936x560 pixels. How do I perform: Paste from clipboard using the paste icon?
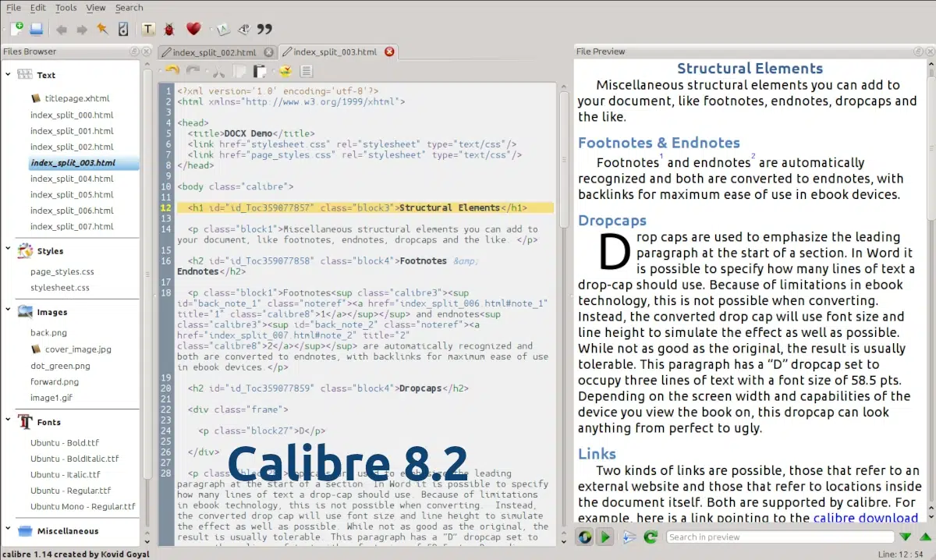pyautogui.click(x=260, y=71)
